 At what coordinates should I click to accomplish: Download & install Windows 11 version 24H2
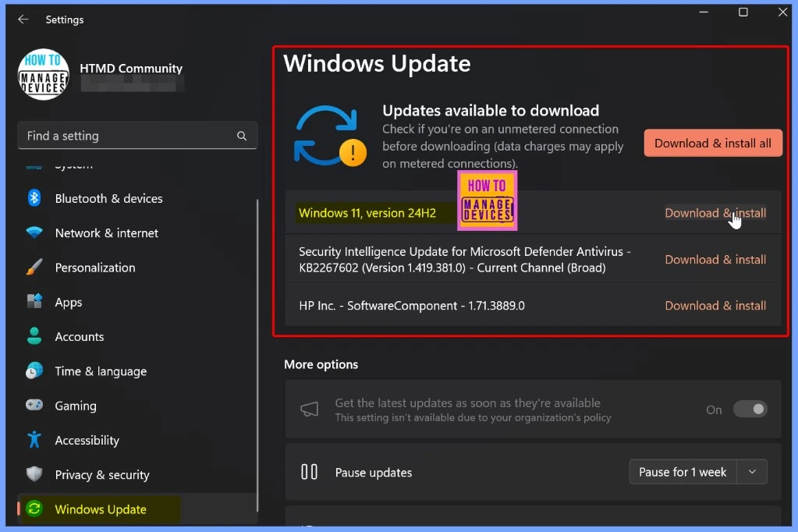(x=715, y=213)
